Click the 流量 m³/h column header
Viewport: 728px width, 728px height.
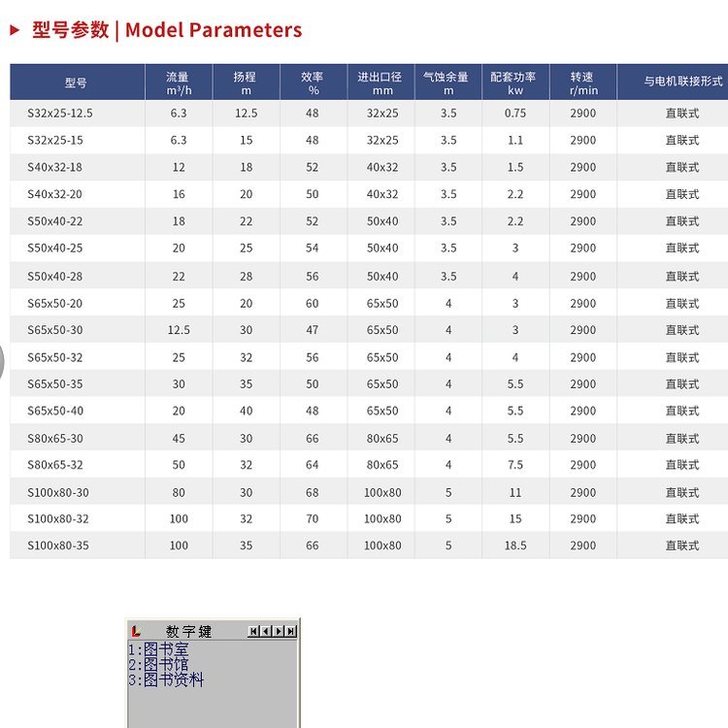178,83
